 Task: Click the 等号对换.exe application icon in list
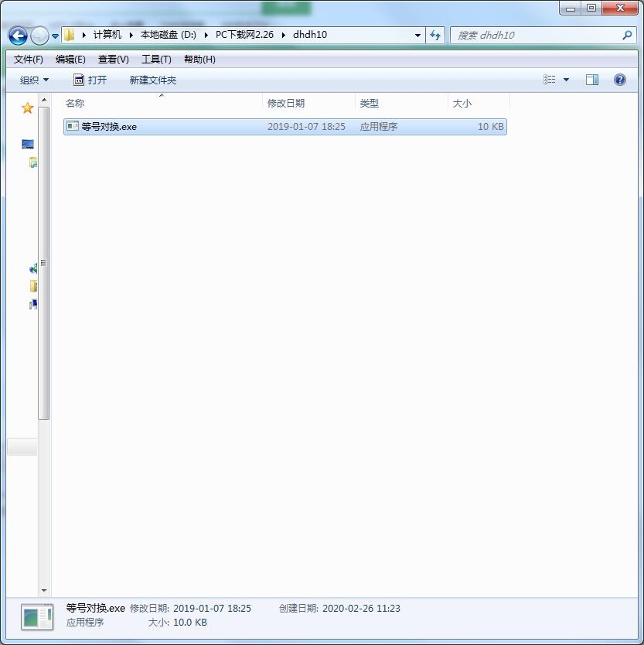pyautogui.click(x=73, y=126)
